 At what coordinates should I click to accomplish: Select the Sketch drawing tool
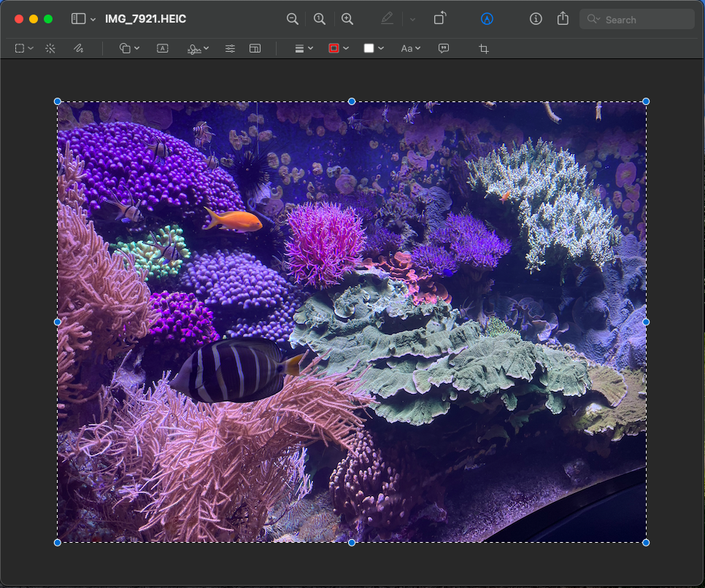point(78,48)
